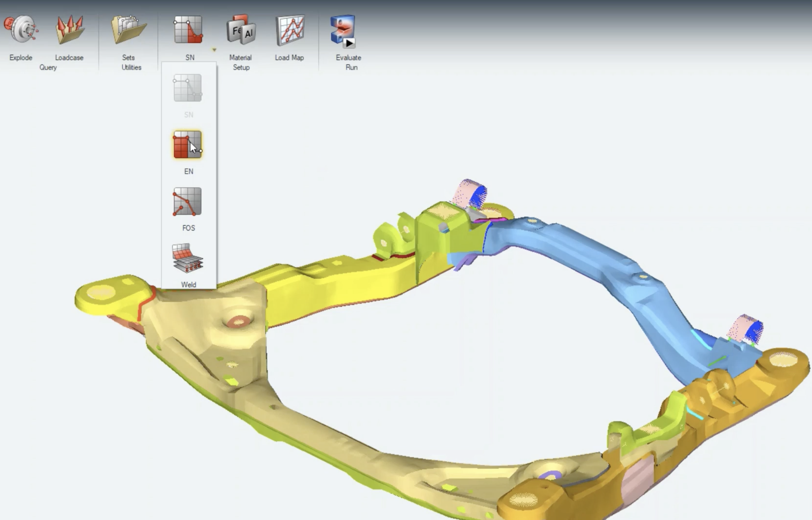Open the Loadcase tool
Image resolution: width=812 pixels, height=520 pixels.
click(x=70, y=30)
